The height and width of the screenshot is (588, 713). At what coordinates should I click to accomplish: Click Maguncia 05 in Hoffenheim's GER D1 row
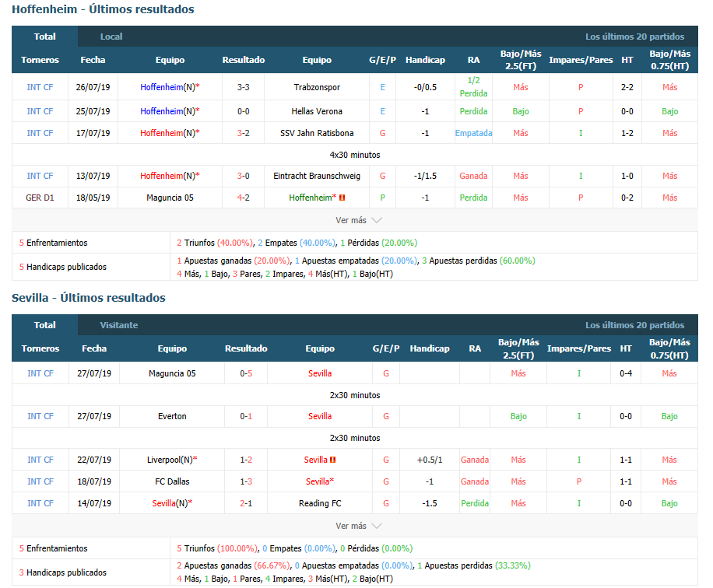click(170, 198)
